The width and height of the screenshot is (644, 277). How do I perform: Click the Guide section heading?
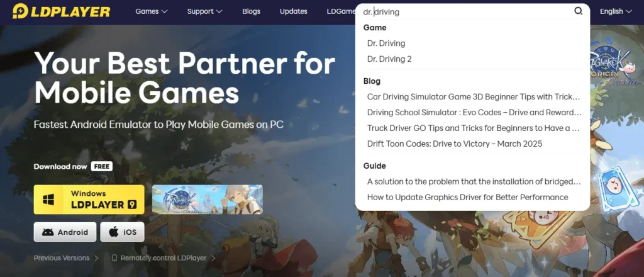pos(375,166)
